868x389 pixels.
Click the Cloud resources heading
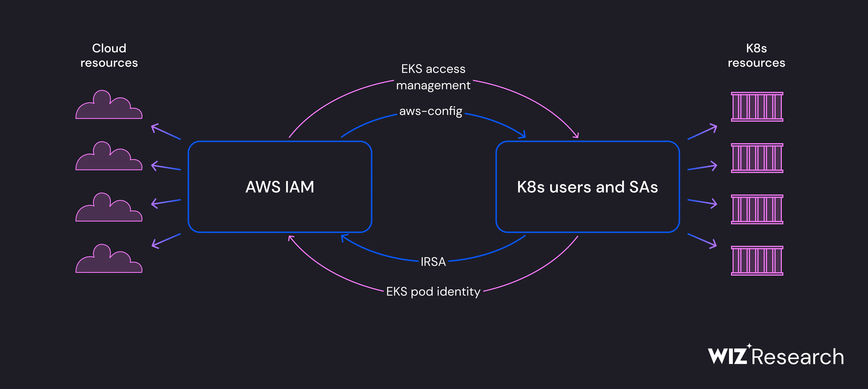coord(109,55)
